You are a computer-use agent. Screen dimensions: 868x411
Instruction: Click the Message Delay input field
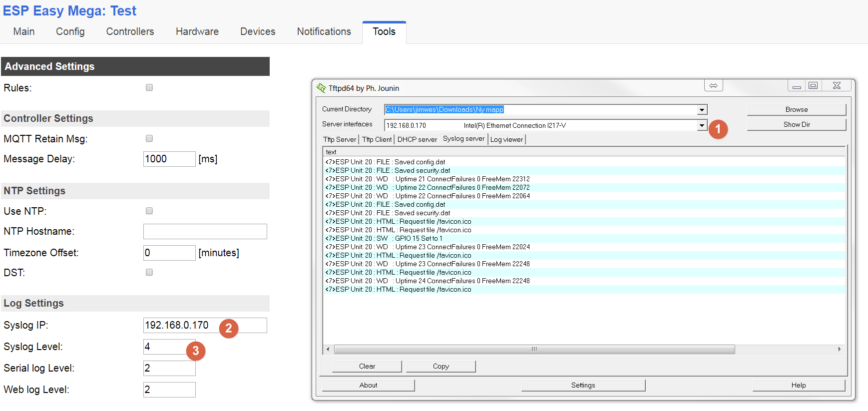pos(169,159)
